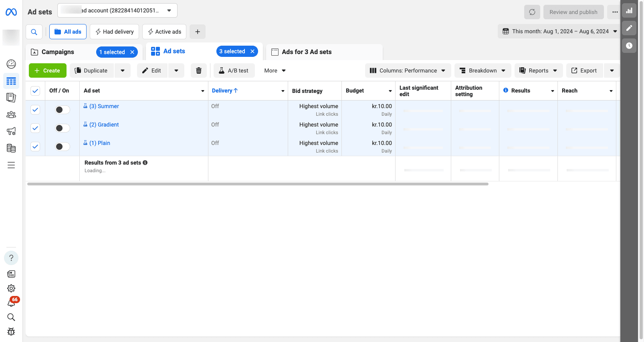Screen dimensions: 644x342
Task: Open the pencil edit panel in right sidebar
Action: (x=629, y=28)
